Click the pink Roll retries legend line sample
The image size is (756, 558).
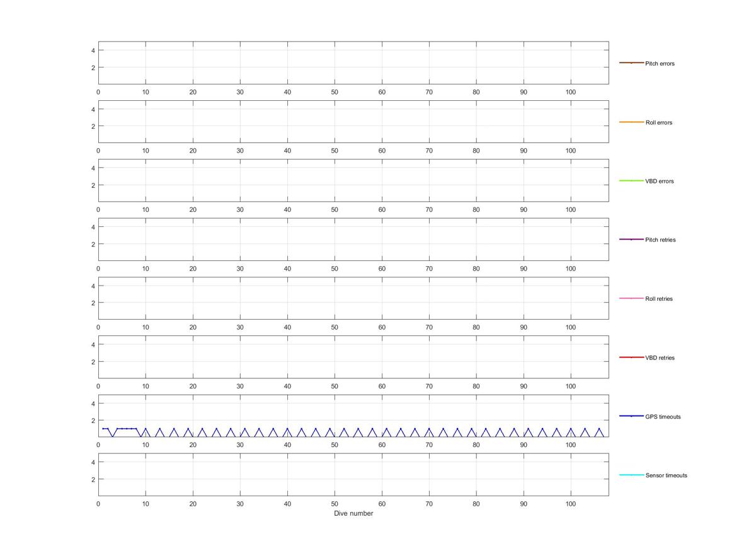[631, 298]
